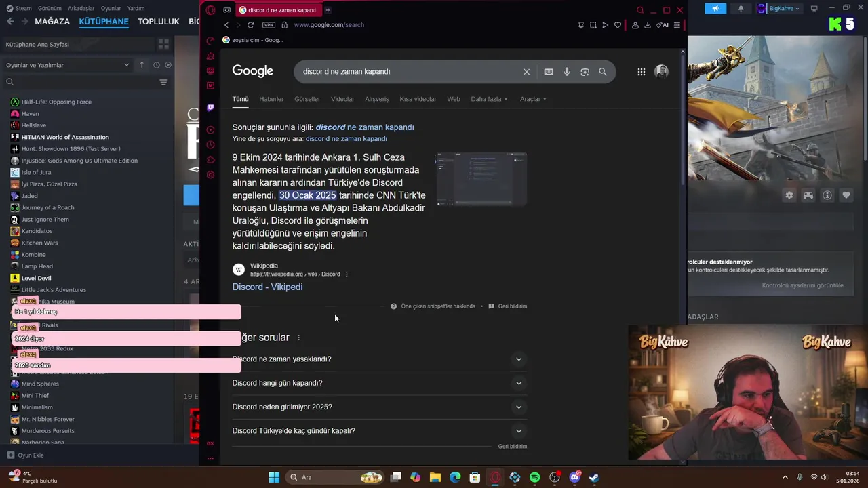
Task: Reload the Google search page
Action: coord(250,25)
